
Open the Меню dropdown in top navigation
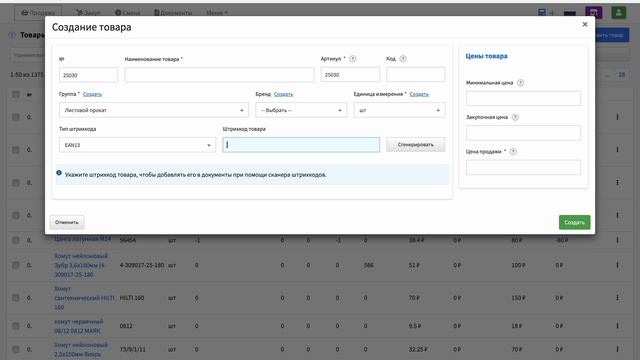point(217,13)
